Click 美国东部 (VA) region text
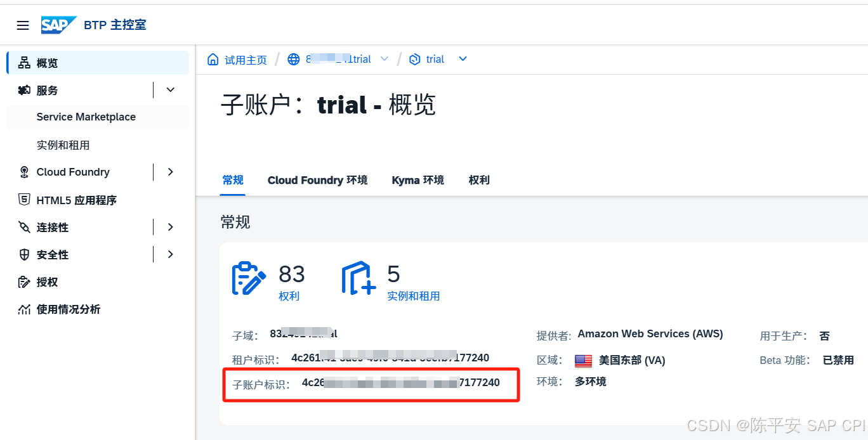This screenshot has width=868, height=440. pyautogui.click(x=632, y=361)
